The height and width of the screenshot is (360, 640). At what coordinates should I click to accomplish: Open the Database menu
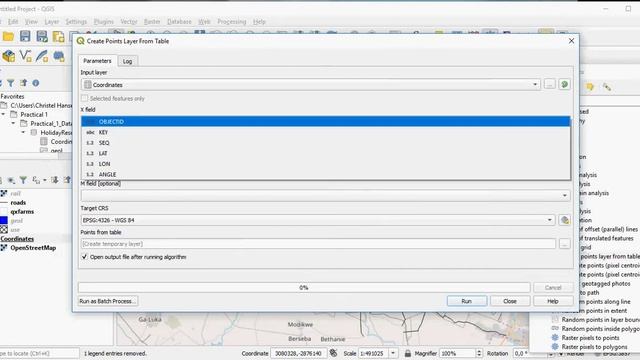pyautogui.click(x=179, y=22)
